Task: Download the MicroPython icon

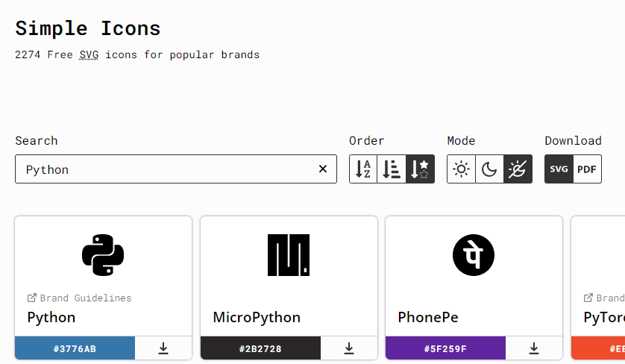Action: [x=349, y=348]
